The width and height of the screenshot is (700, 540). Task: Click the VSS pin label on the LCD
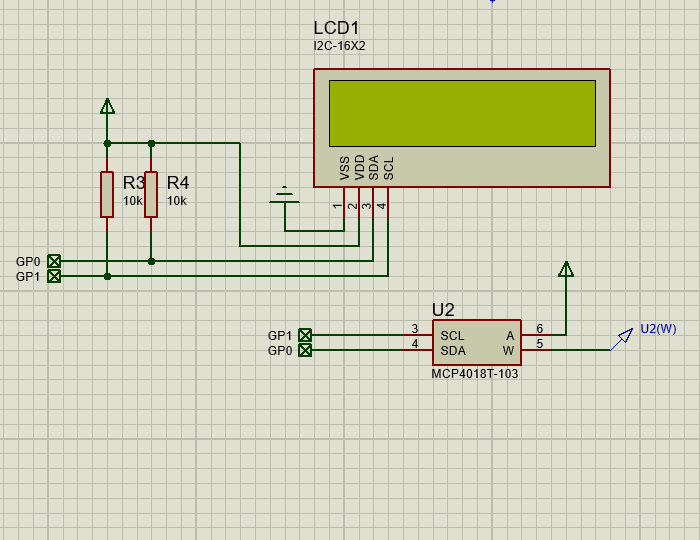click(x=344, y=168)
